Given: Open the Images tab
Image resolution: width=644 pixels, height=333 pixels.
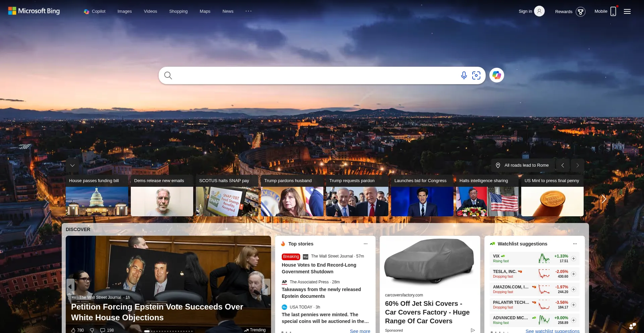Looking at the screenshot, I should coord(124,11).
